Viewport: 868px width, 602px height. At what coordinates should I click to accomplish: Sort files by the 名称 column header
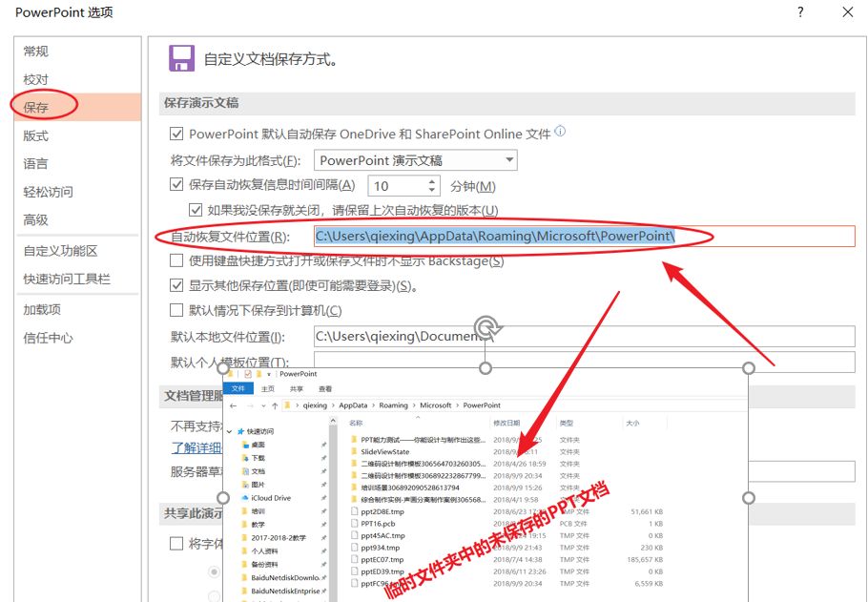point(356,423)
